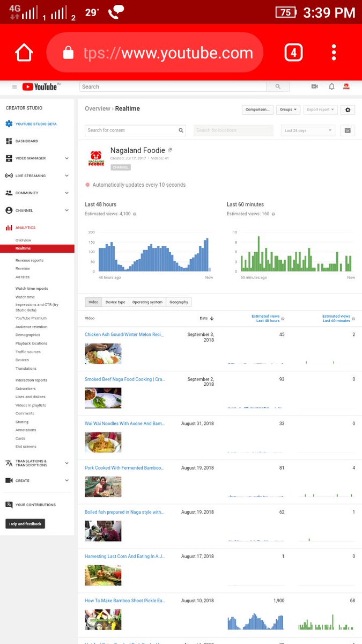The image size is (362, 644).
Task: Open Chicken Ash Gourd/Winter Melon video link
Action: point(123,334)
